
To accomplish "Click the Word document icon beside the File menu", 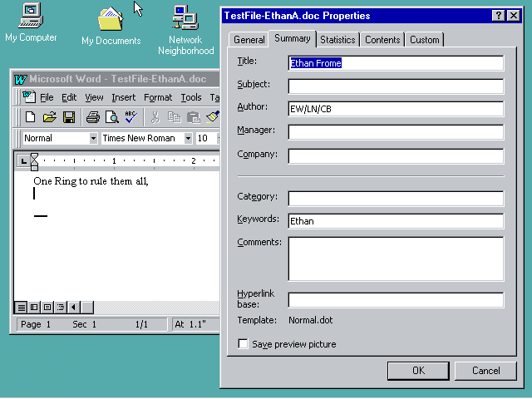I will coord(29,97).
